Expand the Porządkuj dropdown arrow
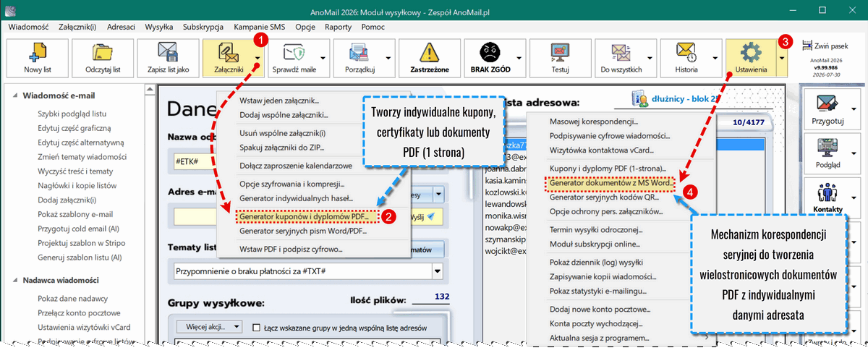Screen dimensions: 868x353 click(389, 59)
